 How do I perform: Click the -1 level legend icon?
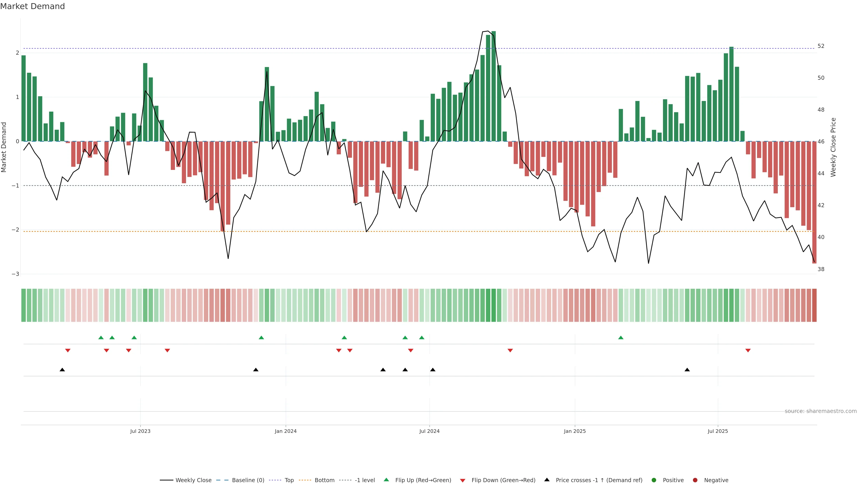pos(345,480)
